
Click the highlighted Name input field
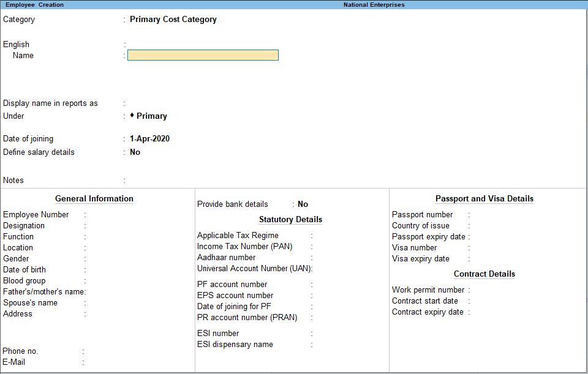(202, 55)
